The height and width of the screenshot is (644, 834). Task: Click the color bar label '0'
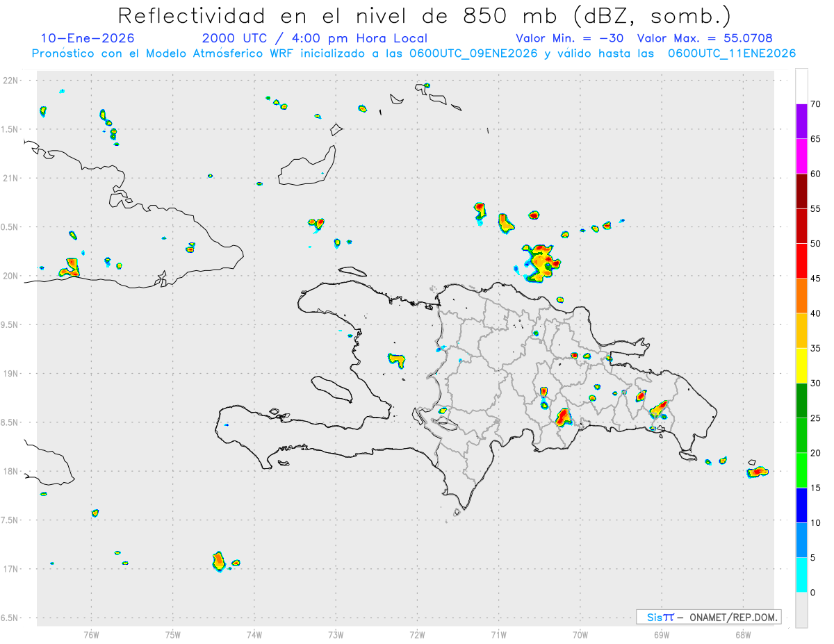click(x=813, y=593)
